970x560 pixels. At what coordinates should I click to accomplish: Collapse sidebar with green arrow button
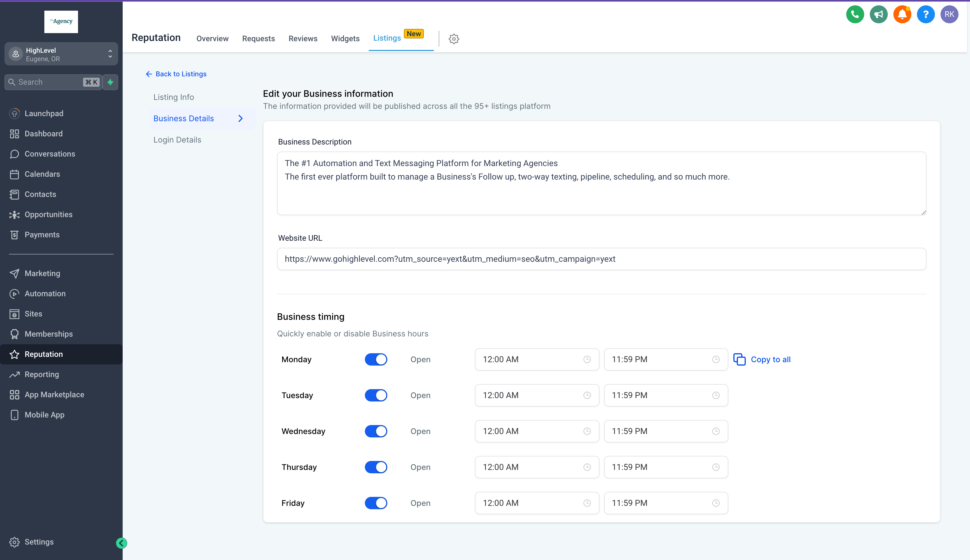click(122, 543)
